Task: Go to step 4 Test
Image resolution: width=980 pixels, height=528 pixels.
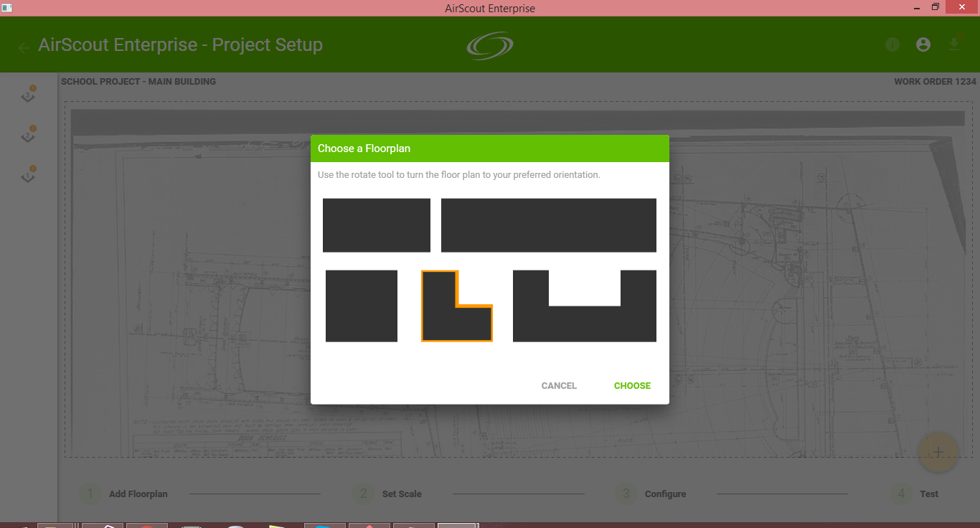Action: pyautogui.click(x=915, y=494)
